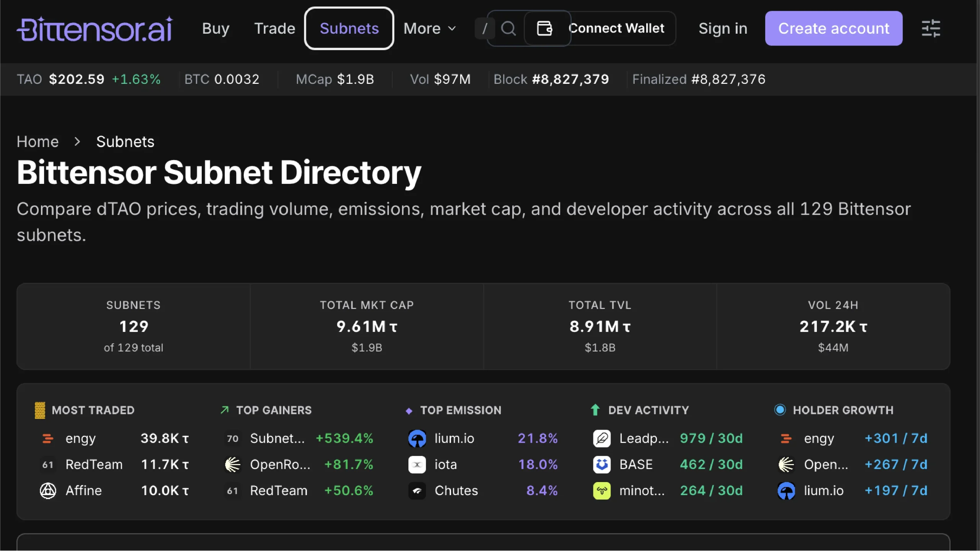Click the lium.io icon in Holder Growth

click(x=786, y=491)
